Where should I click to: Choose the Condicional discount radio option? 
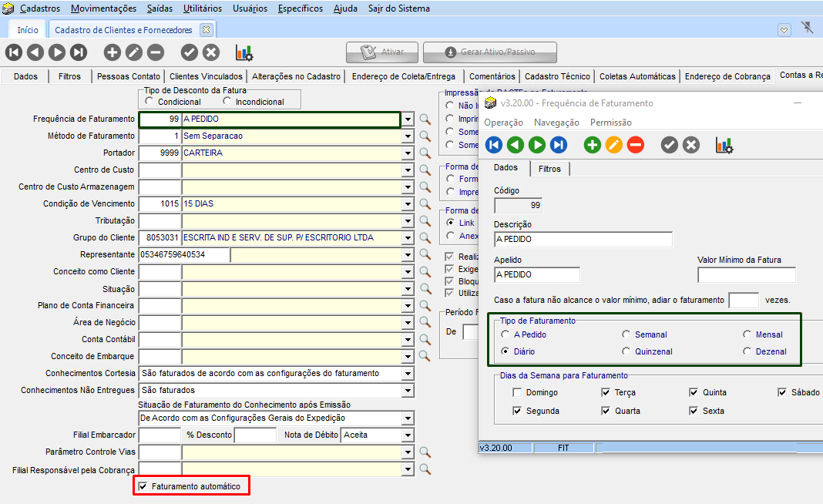click(149, 102)
